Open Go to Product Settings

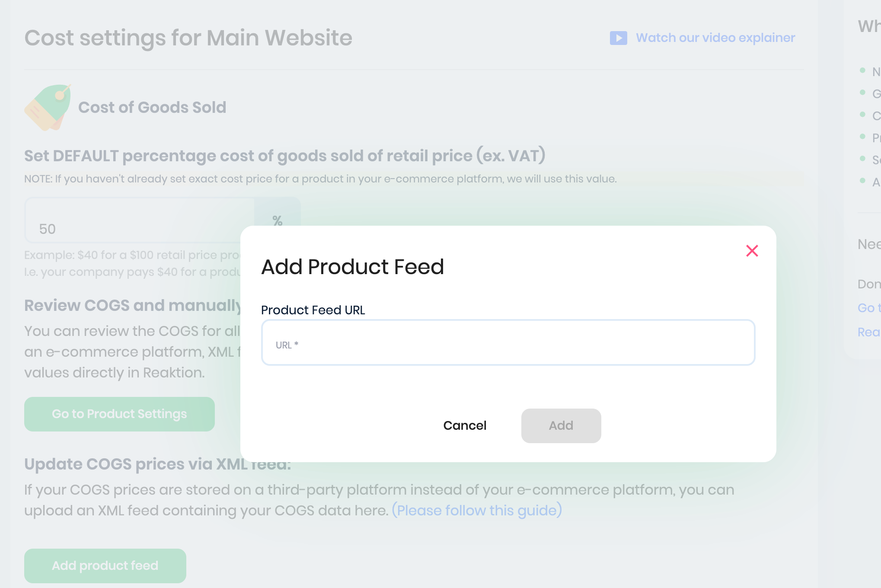click(x=119, y=414)
